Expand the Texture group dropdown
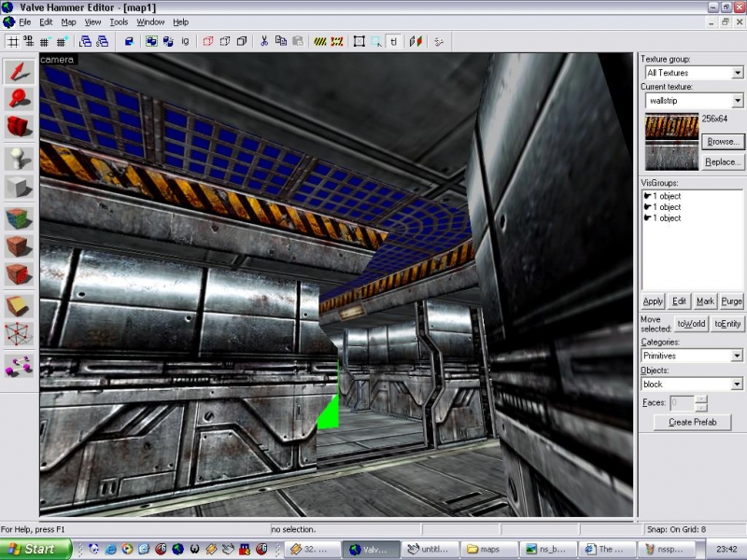 pos(737,73)
